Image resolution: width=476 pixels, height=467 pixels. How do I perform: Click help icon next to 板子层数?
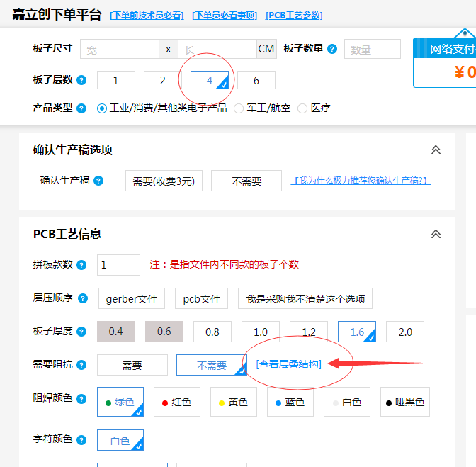81,80
